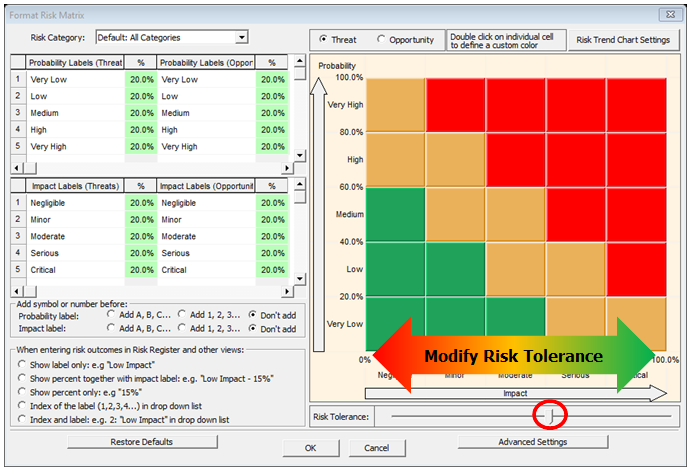The image size is (692, 470).
Task: Click the Low, Minor green matrix cell
Action: click(x=455, y=269)
